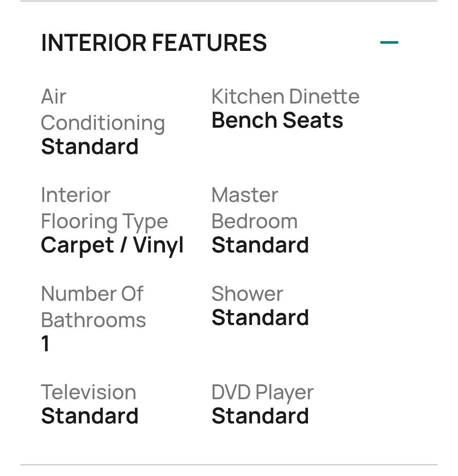Select the Television label
The image size is (458, 476).
pyautogui.click(x=88, y=392)
